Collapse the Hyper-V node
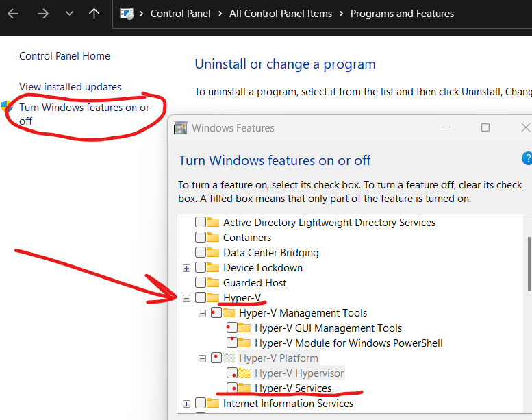Viewport: 532px width, 420px height. coord(186,299)
